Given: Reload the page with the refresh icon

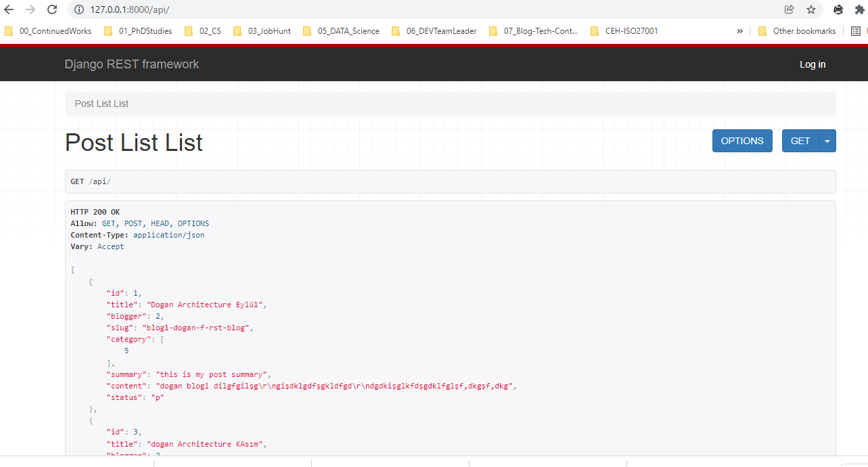Looking at the screenshot, I should [x=52, y=9].
